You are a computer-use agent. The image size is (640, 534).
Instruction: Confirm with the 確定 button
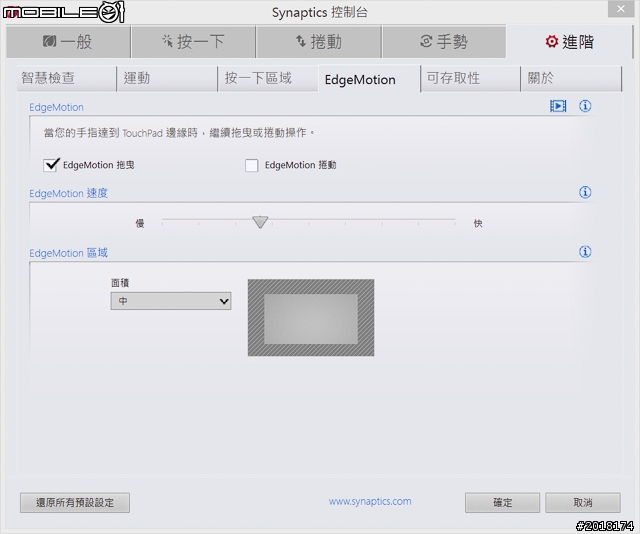pos(502,503)
